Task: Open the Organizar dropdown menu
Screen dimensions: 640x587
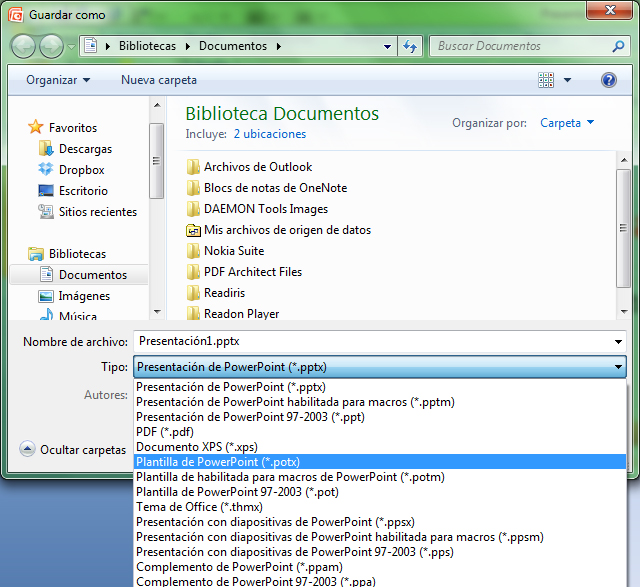Action: coord(58,80)
